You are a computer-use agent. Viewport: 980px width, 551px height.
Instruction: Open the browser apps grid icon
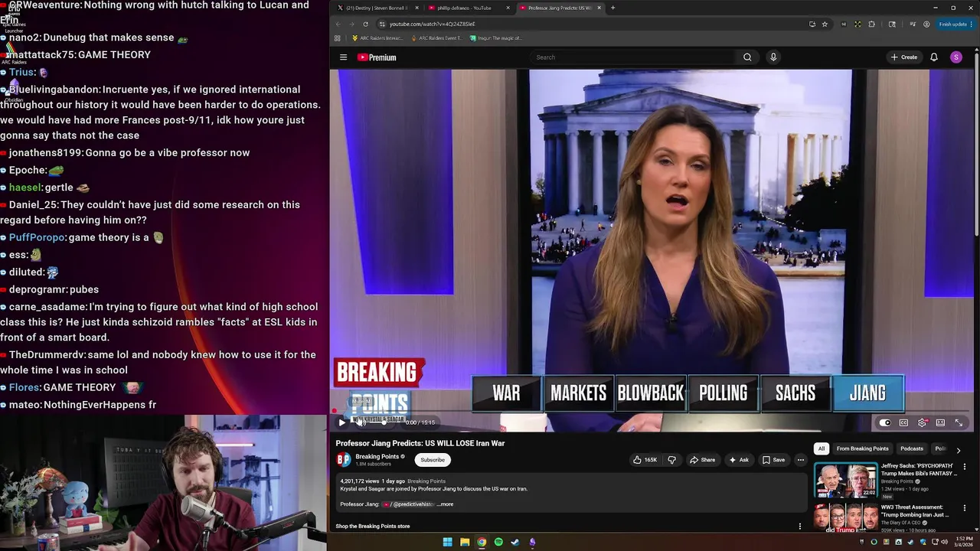pos(338,37)
